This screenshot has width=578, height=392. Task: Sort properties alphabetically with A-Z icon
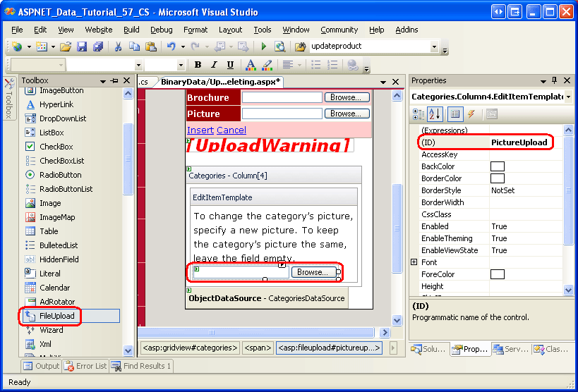(436, 114)
